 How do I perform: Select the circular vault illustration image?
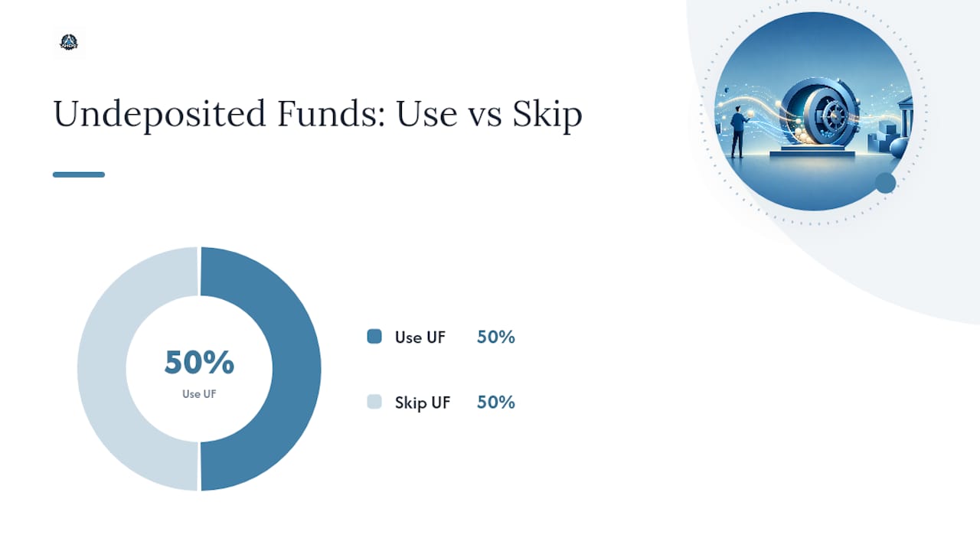click(814, 111)
